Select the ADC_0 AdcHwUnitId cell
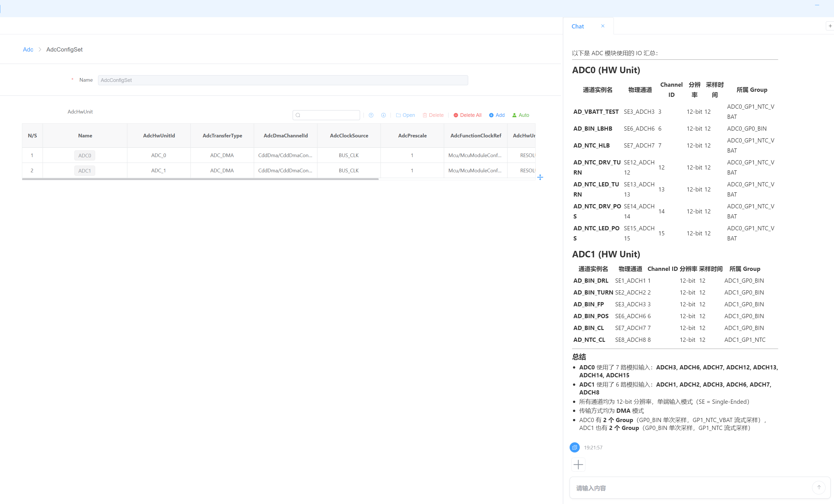834x504 pixels. (x=159, y=155)
